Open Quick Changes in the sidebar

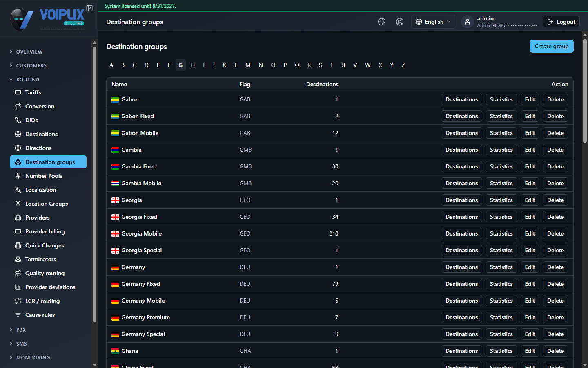(x=48, y=245)
